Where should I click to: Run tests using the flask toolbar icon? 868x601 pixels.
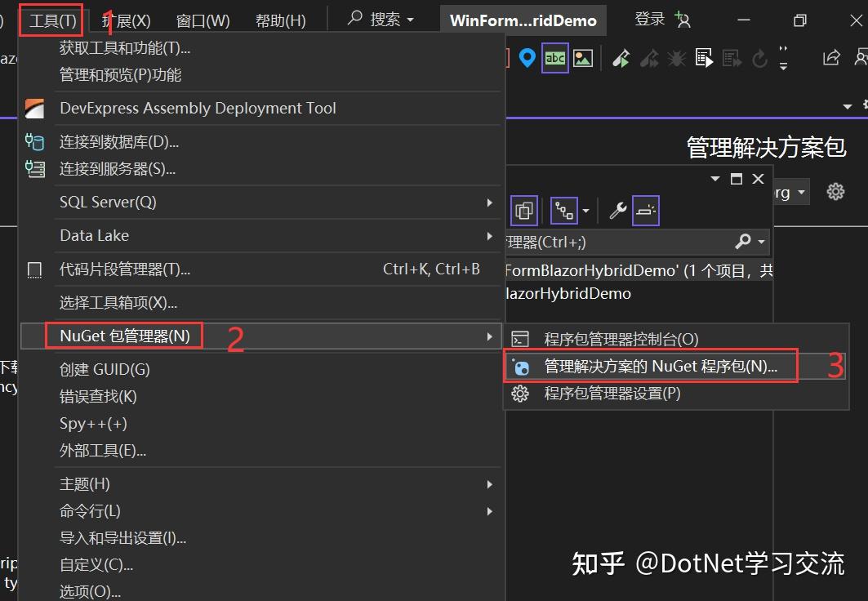pyautogui.click(x=621, y=57)
